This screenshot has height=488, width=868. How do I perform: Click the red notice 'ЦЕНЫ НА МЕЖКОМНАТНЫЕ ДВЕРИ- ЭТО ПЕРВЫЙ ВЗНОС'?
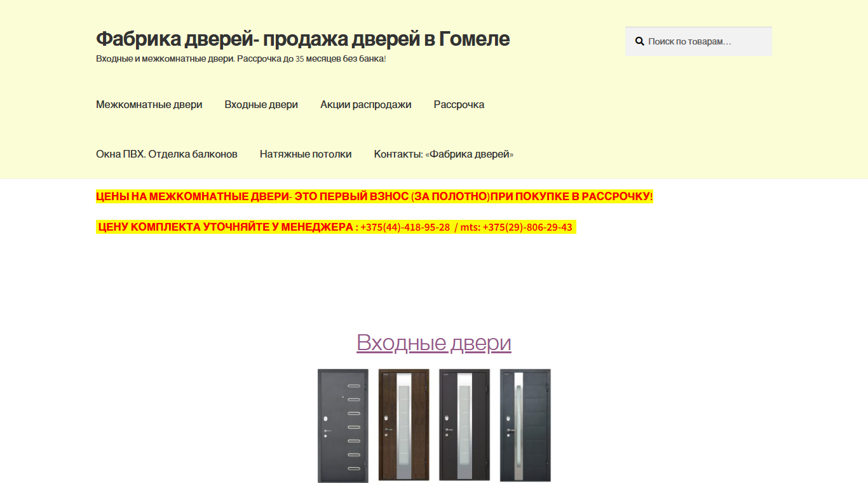click(252, 196)
